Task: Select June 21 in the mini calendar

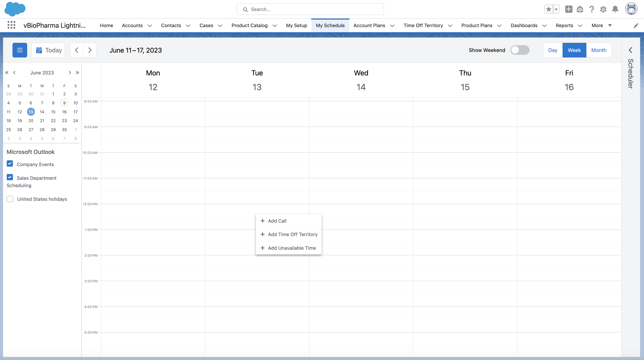Action: [x=42, y=121]
